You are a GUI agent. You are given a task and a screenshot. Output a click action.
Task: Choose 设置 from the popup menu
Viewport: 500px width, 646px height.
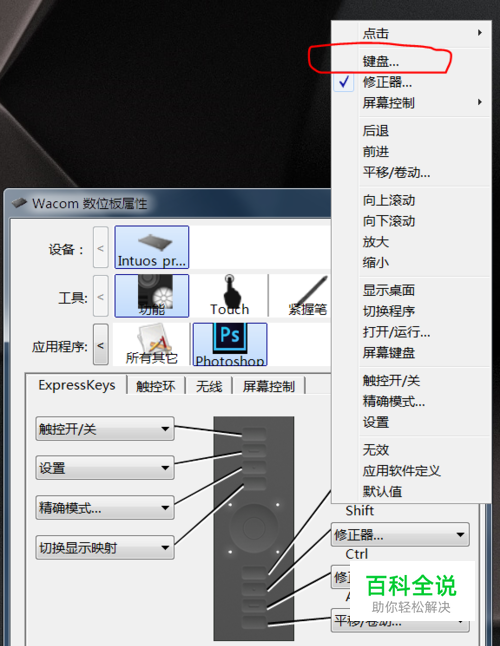(411, 422)
